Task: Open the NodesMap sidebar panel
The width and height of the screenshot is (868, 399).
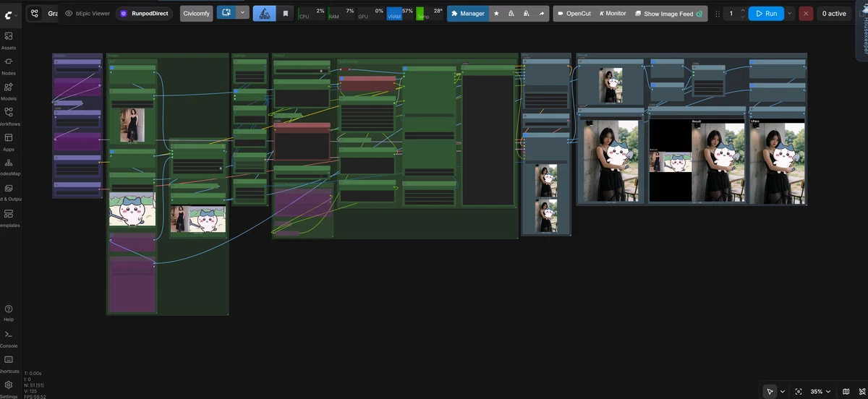Action: [9, 167]
